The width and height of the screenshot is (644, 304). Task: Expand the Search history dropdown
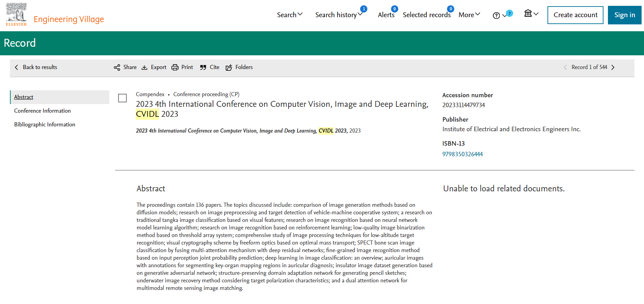pos(339,15)
